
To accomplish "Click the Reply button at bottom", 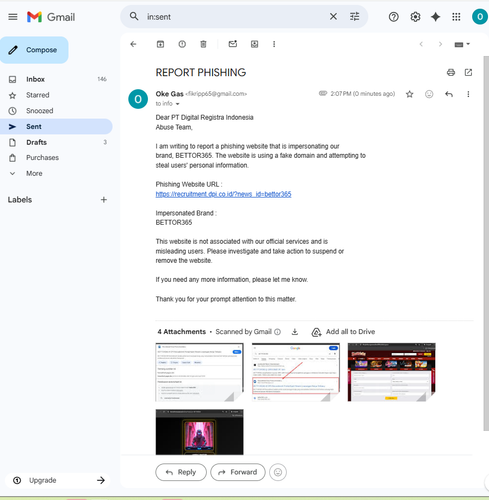I will point(181,472).
